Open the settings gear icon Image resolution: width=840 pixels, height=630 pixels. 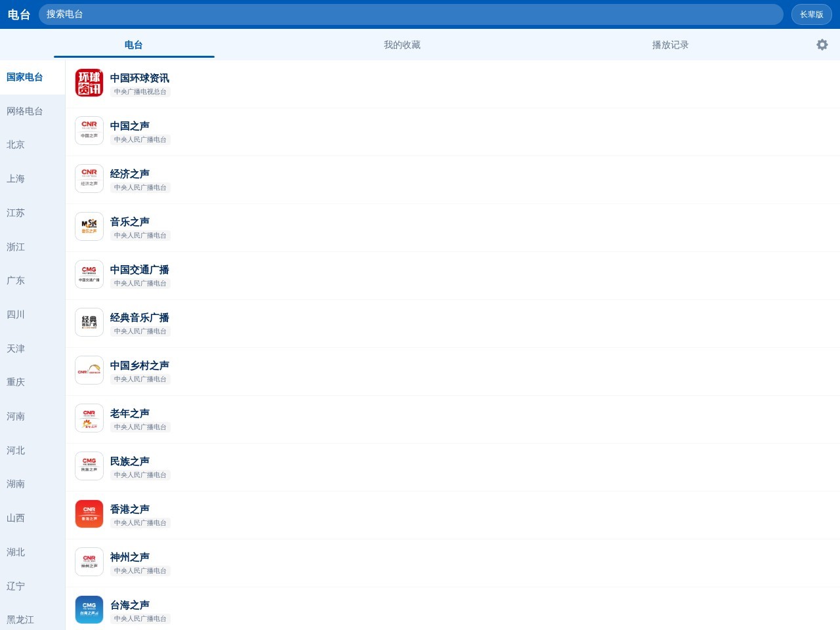coord(822,45)
